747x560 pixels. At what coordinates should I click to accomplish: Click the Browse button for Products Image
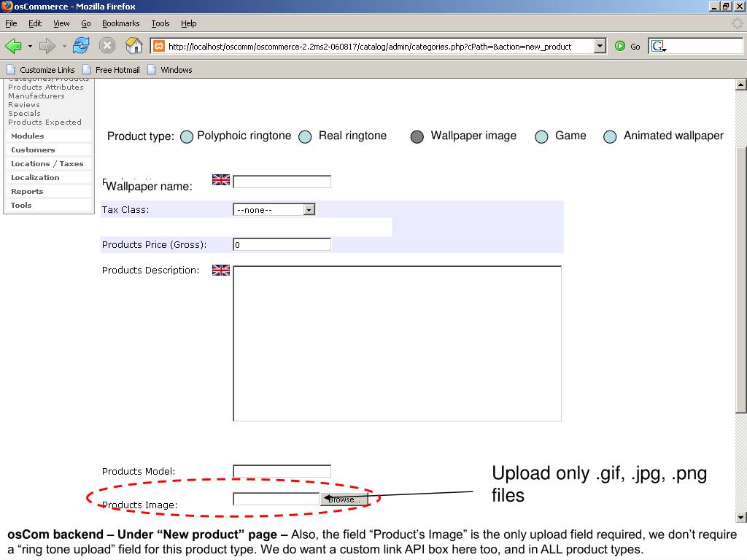coord(344,499)
